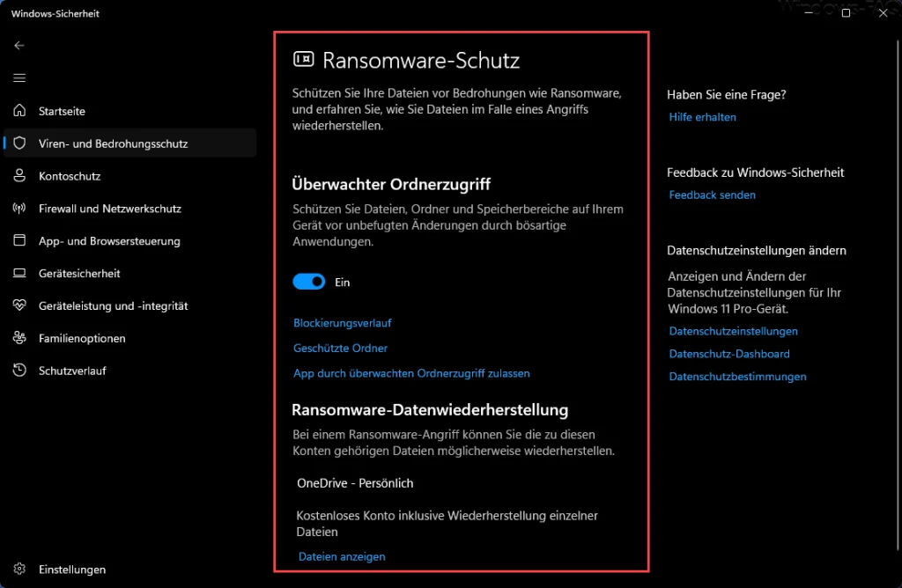Click the Einstellungen gear icon
The width and height of the screenshot is (902, 588).
(19, 569)
